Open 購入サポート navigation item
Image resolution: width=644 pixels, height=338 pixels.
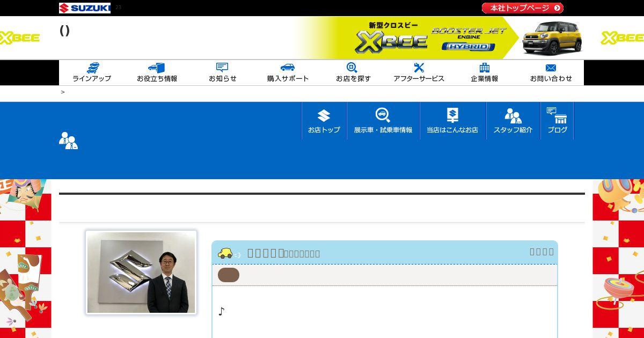tap(288, 72)
